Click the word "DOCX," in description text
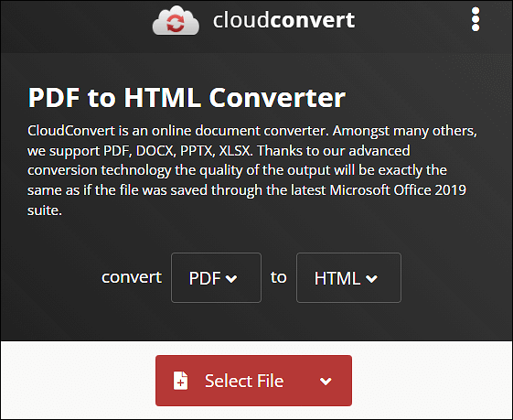The image size is (513, 420). click(x=156, y=151)
